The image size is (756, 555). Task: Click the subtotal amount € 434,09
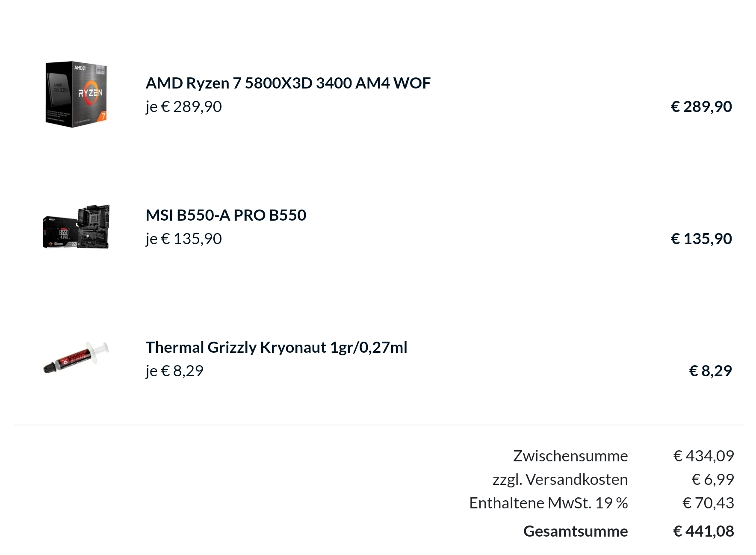pos(704,456)
